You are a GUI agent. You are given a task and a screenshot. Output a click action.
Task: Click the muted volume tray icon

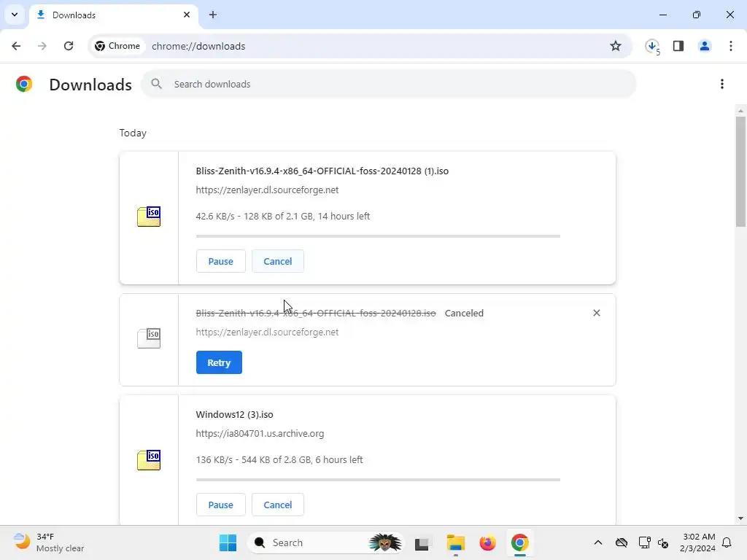[663, 542]
